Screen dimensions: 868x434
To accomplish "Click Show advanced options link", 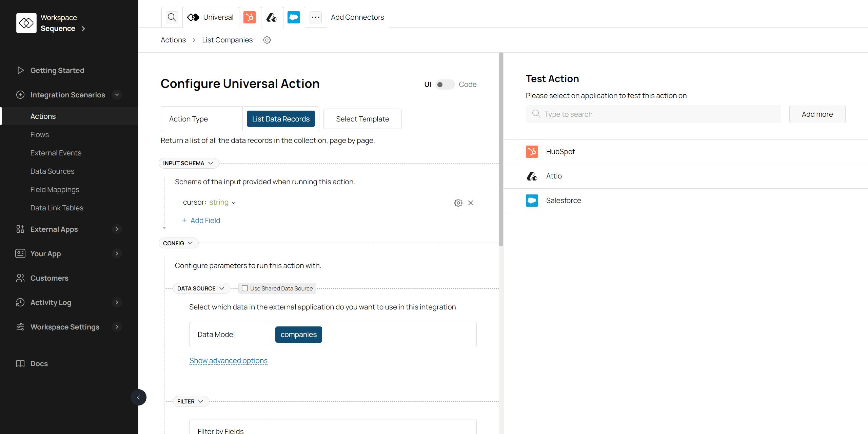I will (228, 361).
